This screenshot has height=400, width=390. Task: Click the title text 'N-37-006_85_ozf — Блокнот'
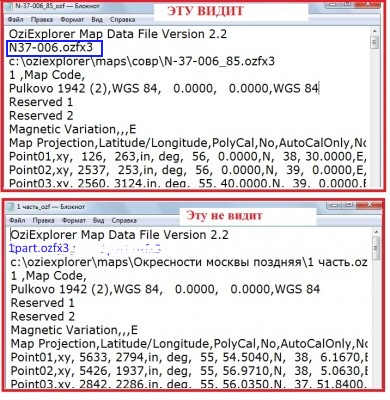point(57,6)
